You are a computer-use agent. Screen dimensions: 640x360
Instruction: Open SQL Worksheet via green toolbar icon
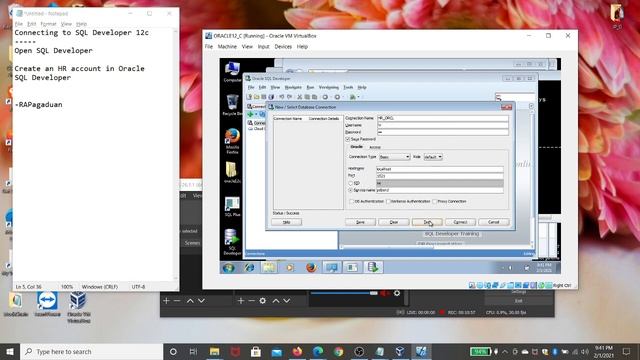coord(352,97)
